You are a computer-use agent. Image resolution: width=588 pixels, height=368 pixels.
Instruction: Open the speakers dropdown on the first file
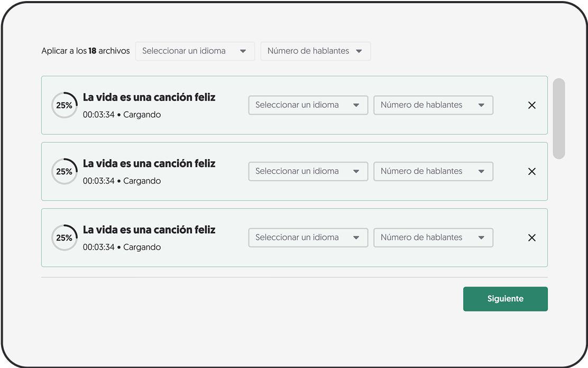point(433,105)
